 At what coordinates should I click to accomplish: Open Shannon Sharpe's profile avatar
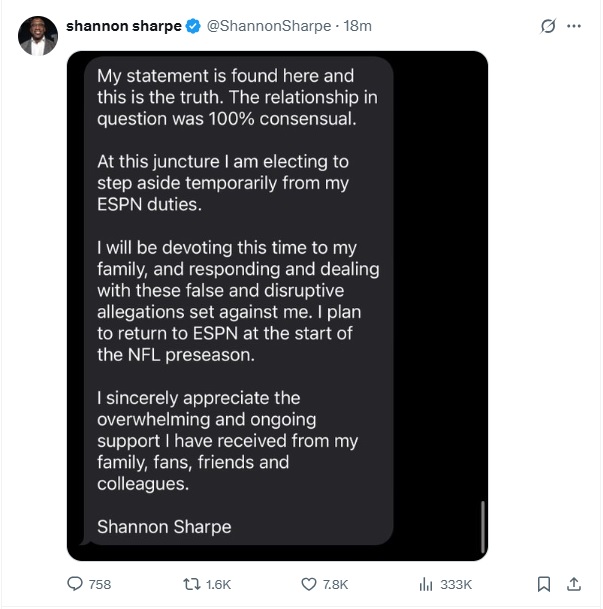click(37, 35)
